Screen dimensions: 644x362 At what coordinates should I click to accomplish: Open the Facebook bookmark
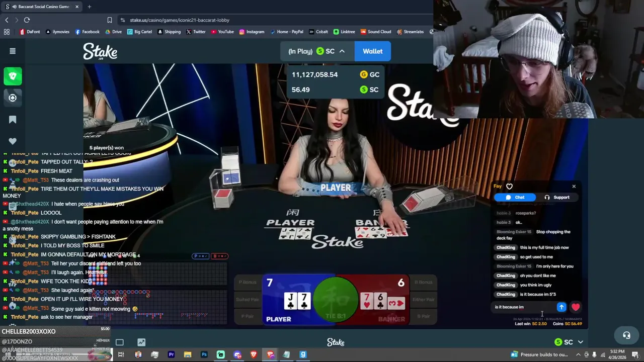point(88,32)
